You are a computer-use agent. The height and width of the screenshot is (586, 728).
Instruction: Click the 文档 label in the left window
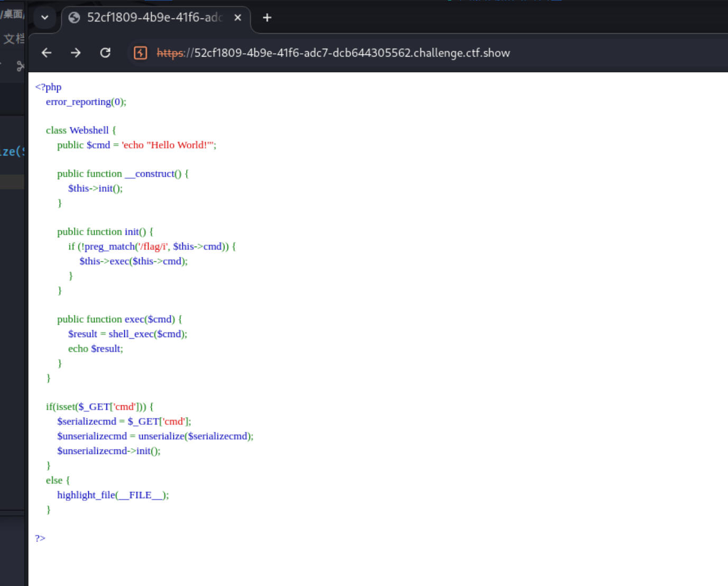coord(14,39)
